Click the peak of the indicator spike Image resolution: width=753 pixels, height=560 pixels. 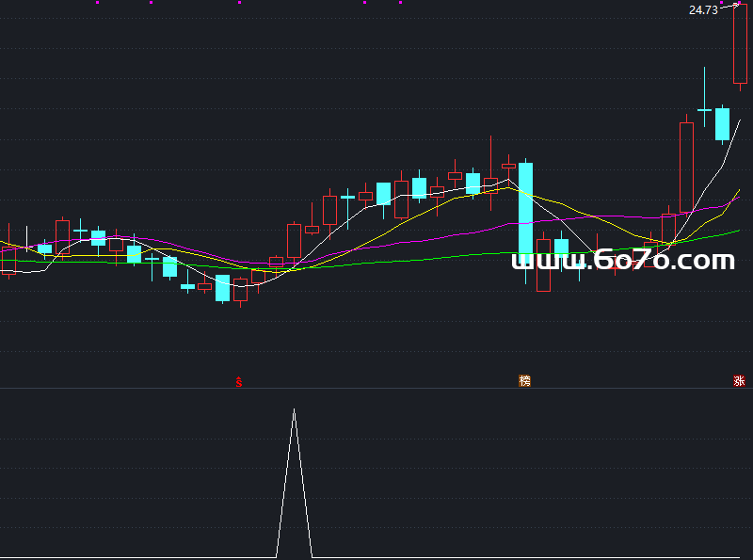[294, 411]
